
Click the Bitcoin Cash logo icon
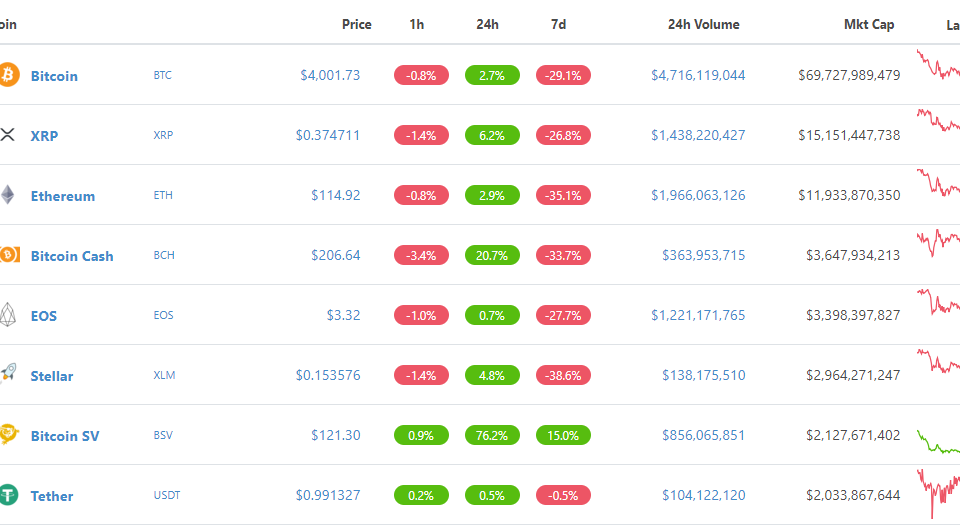click(x=9, y=255)
